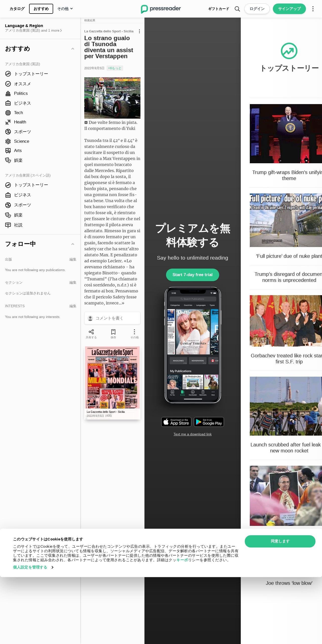Open 'Trump gift-wraps Biden's unifying theme' headline
Screen dimensions: 322x644
[x=287, y=175]
